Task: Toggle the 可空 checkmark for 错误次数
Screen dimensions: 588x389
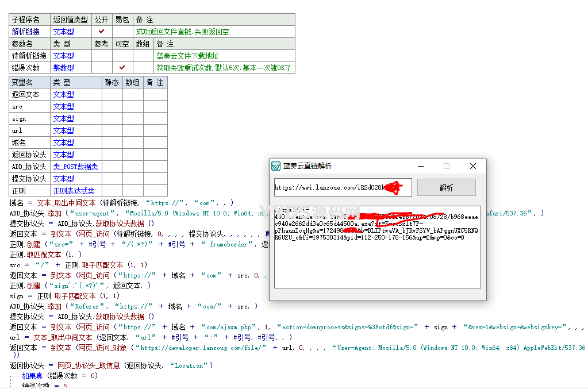Action: coord(122,68)
